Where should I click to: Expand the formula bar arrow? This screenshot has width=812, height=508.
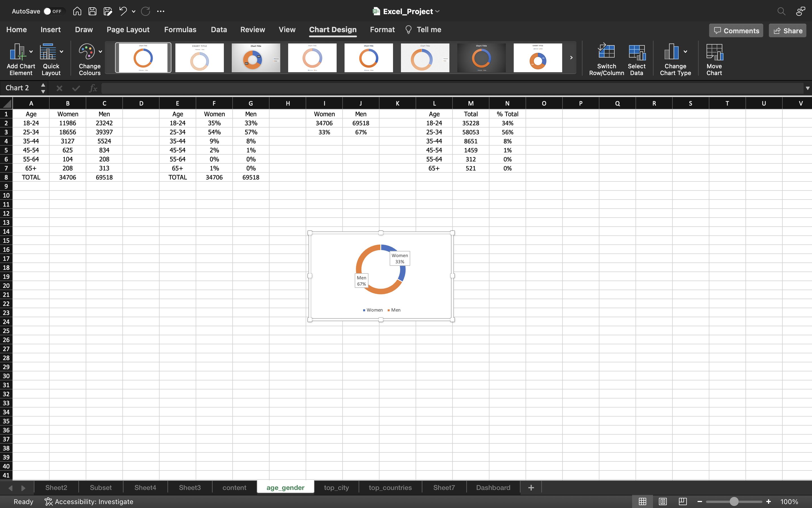pos(807,88)
